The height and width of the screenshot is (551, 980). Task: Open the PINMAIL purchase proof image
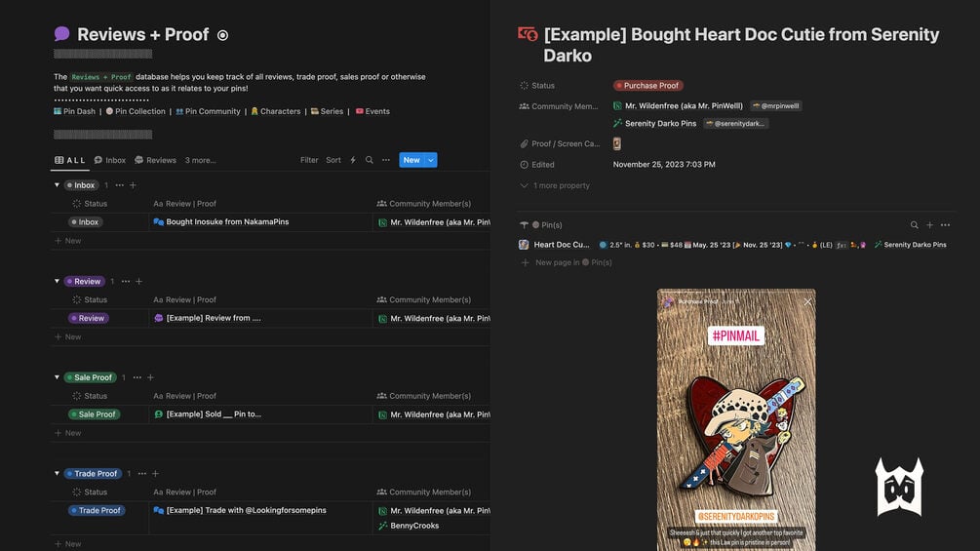click(x=736, y=419)
